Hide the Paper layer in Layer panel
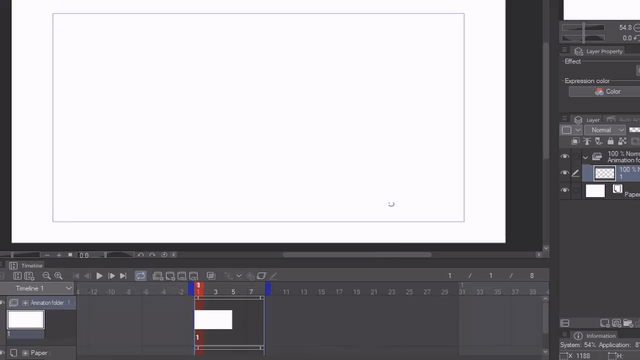 pyautogui.click(x=565, y=190)
